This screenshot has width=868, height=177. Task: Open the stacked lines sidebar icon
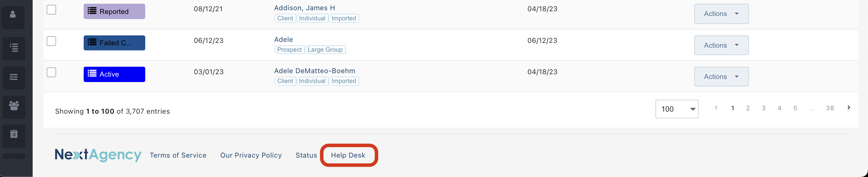[x=14, y=77]
